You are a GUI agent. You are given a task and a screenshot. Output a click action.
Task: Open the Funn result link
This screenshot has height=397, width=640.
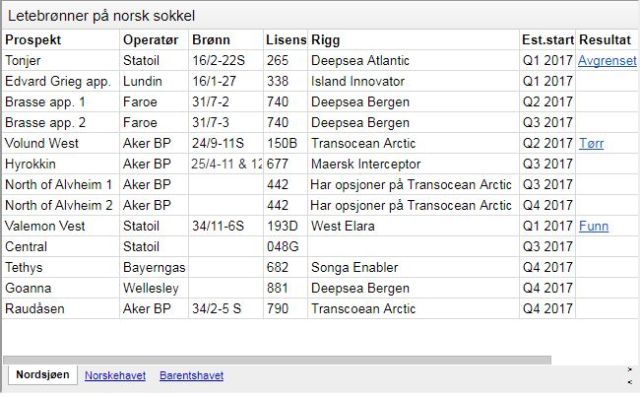point(593,226)
